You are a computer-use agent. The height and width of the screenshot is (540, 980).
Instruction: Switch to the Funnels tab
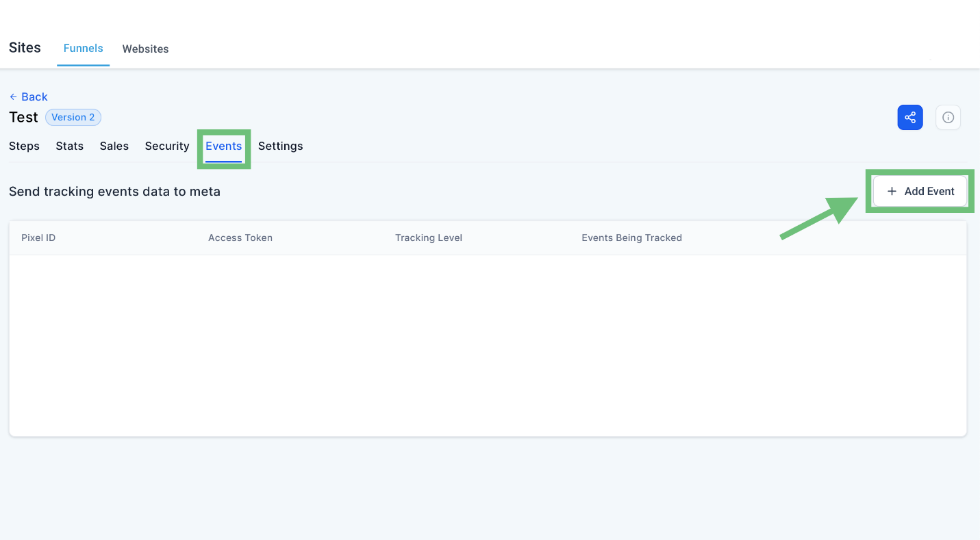pos(83,48)
